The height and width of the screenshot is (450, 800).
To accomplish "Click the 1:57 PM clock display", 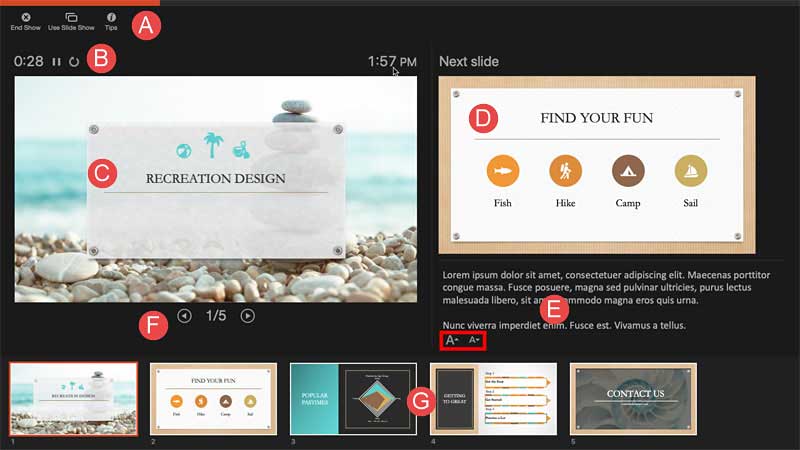I will [392, 62].
